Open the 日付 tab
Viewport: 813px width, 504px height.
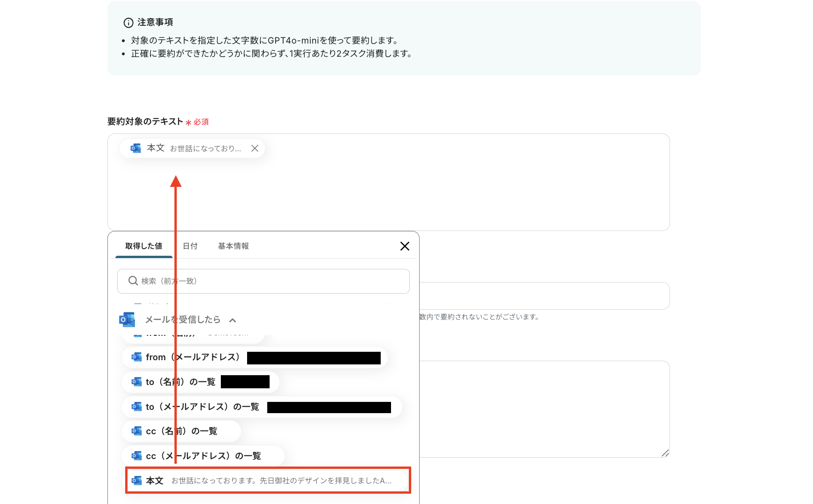[190, 246]
